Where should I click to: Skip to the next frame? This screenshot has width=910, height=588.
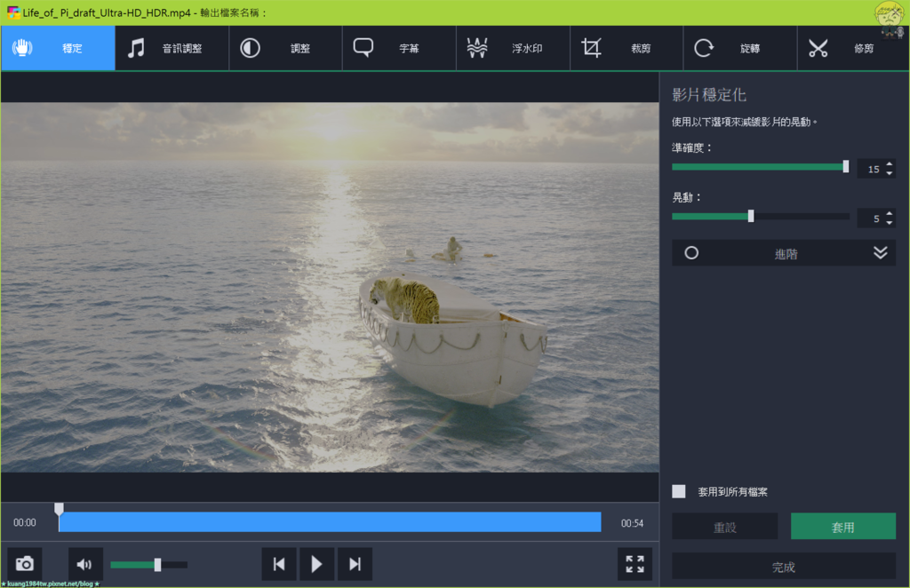pos(355,564)
